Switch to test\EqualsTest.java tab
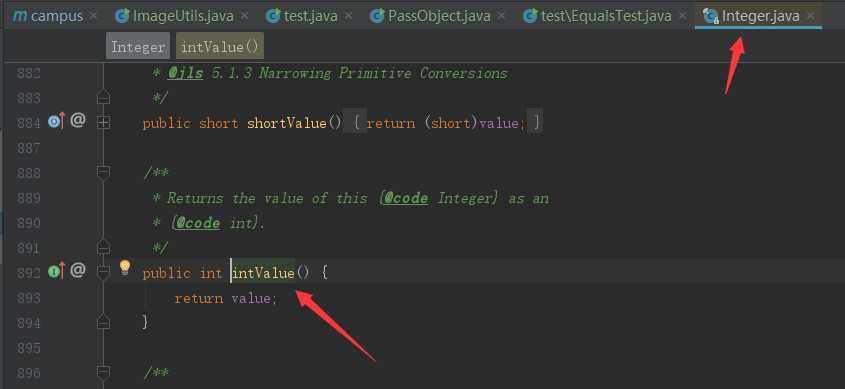 tap(606, 16)
